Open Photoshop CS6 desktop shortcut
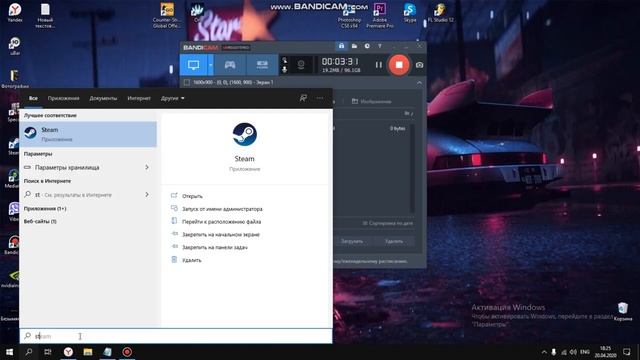 tap(349, 16)
